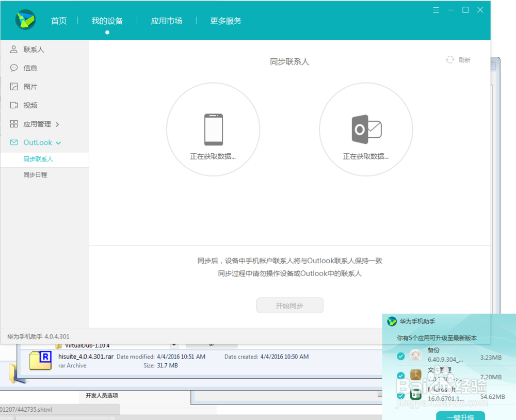Select 应用管理 (App Management) in the sidebar

pyautogui.click(x=36, y=124)
